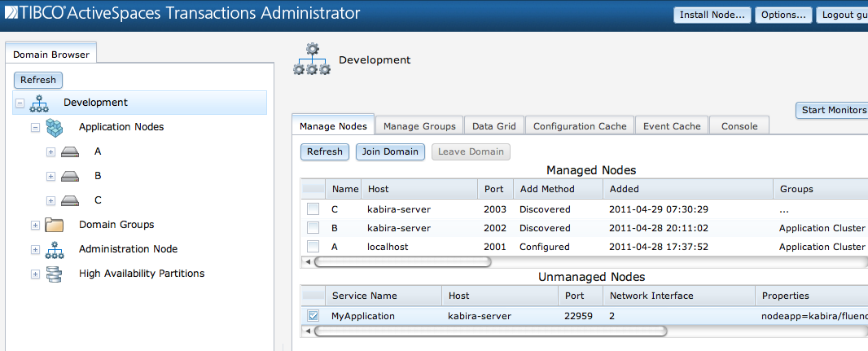Viewport: 868px width, 351px height.
Task: Tick the checkbox for managed node C
Action: [313, 209]
